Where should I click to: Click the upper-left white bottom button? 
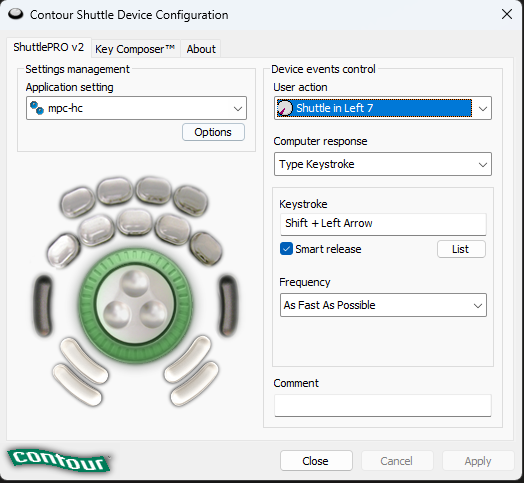click(x=84, y=360)
